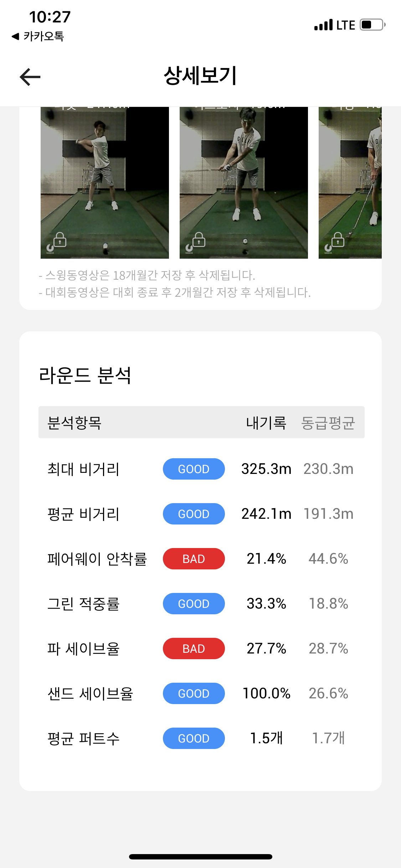Open the partially visible third swing video
The width and height of the screenshot is (401, 868).
coord(350,178)
